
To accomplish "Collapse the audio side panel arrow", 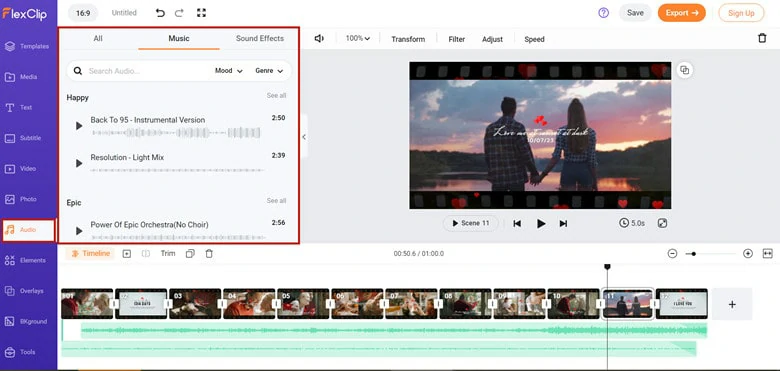I will pos(304,137).
